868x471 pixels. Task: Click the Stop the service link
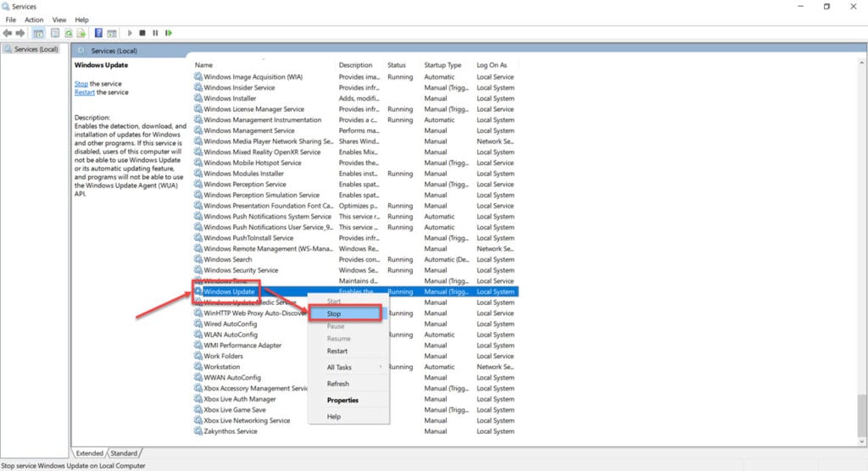[81, 84]
